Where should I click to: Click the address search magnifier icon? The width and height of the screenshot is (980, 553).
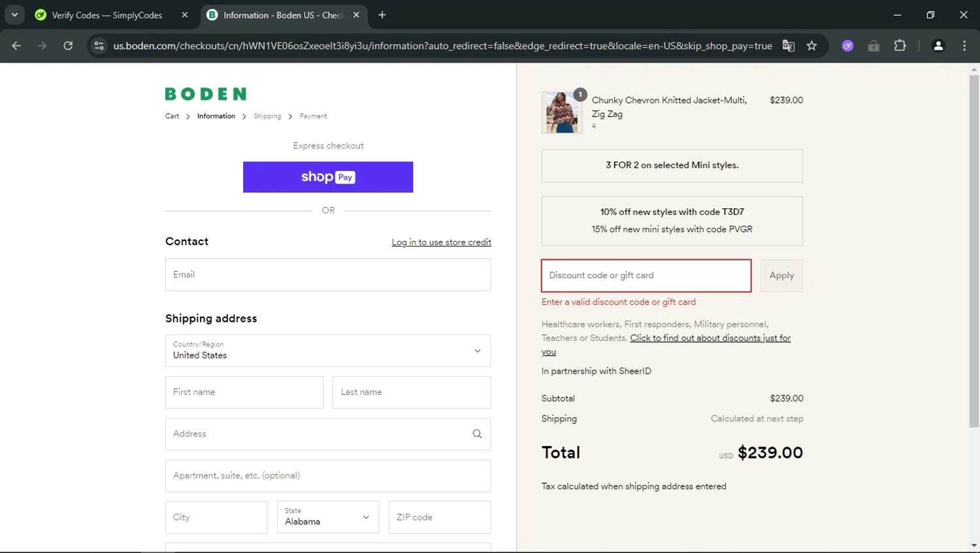point(477,434)
